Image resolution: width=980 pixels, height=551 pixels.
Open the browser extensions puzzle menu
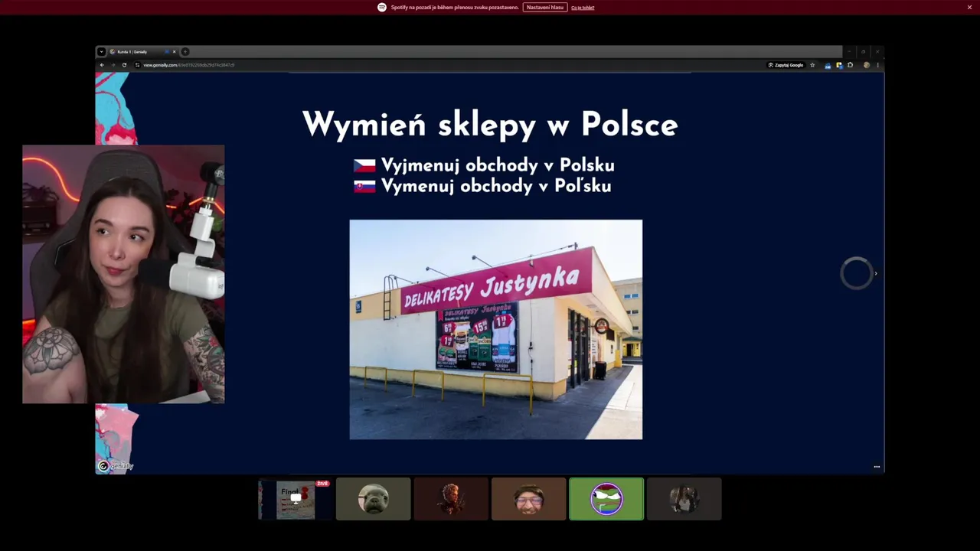click(x=850, y=65)
